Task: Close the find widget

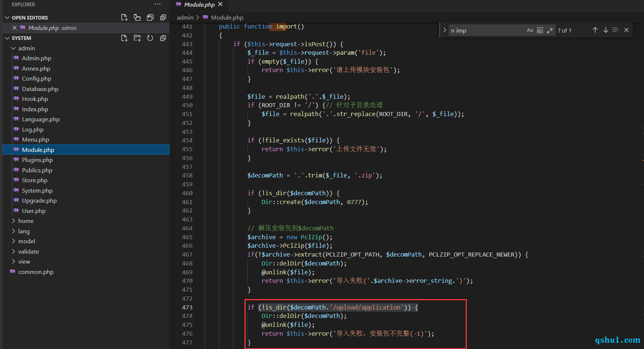Action: click(x=626, y=30)
